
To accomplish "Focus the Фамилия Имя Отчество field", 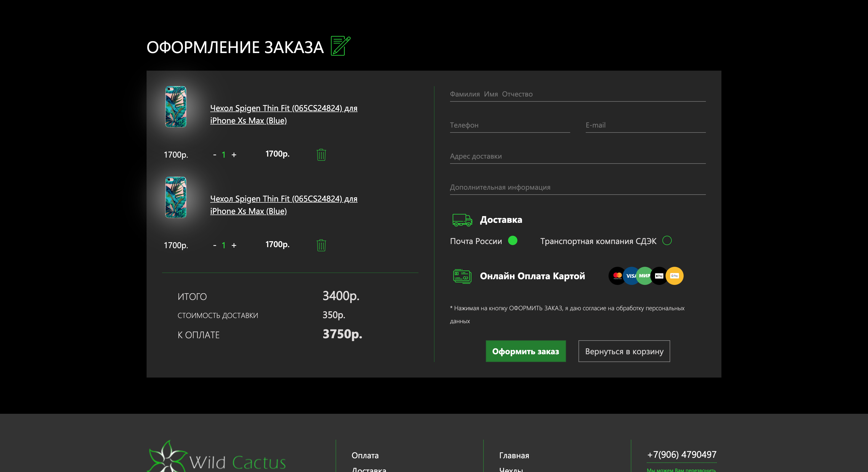I will 577,94.
